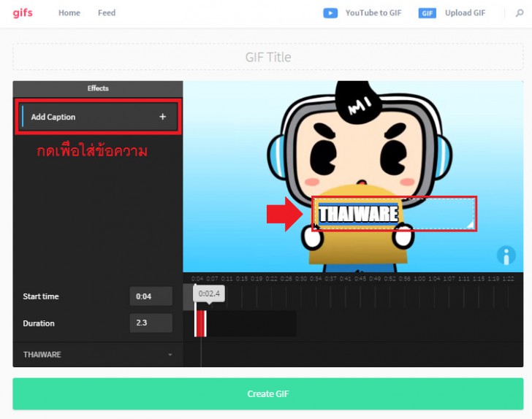532x419 pixels.
Task: Open YouTube to GIF link
Action: pos(373,13)
